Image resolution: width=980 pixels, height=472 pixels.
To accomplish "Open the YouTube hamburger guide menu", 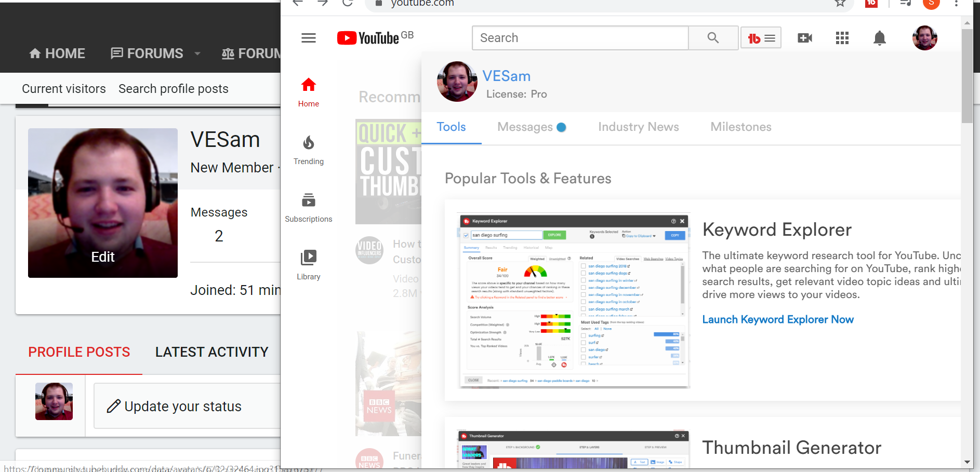I will click(x=309, y=38).
